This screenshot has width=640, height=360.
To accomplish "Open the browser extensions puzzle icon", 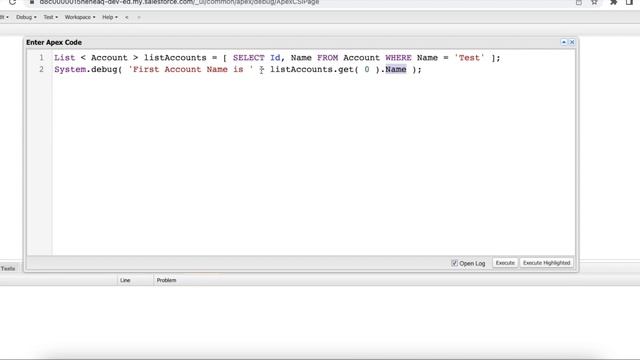I will pyautogui.click(x=613, y=2).
